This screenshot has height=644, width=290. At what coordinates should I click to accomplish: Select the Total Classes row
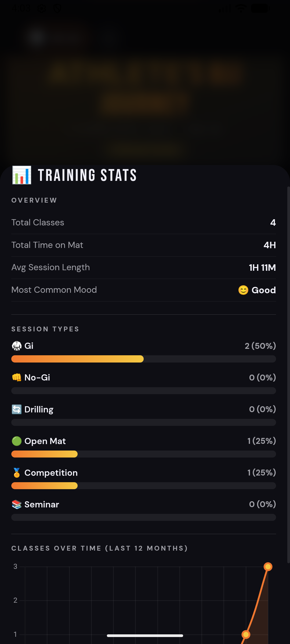pos(144,222)
